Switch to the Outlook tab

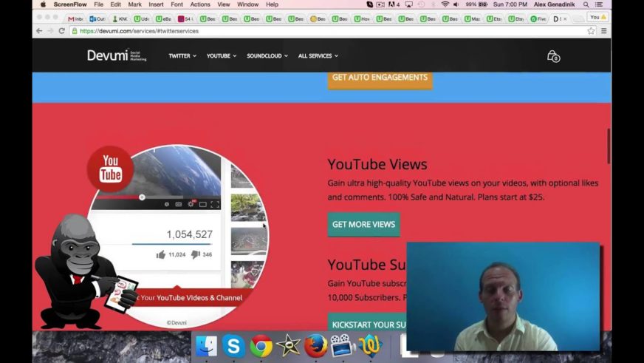(97, 19)
